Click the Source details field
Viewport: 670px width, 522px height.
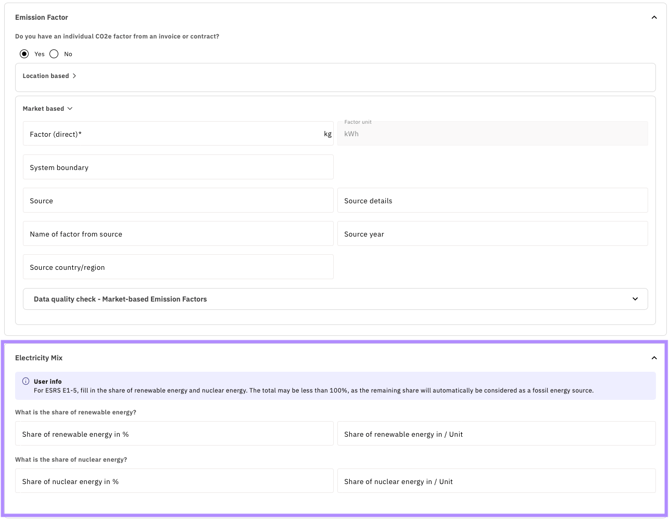click(493, 200)
